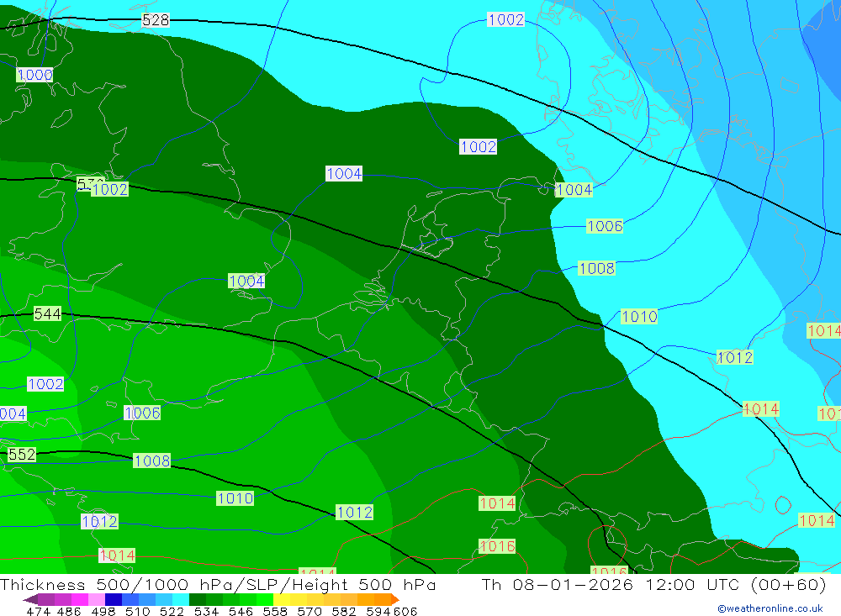Select the light pink legend swatch
Viewport: 841px width, 616px height.
(x=97, y=599)
